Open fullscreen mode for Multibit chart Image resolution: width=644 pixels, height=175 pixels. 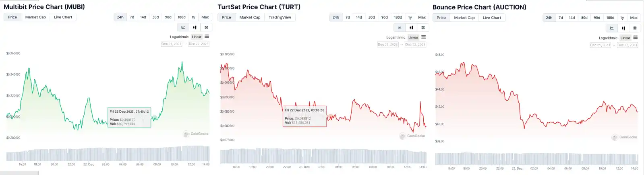[x=206, y=27]
